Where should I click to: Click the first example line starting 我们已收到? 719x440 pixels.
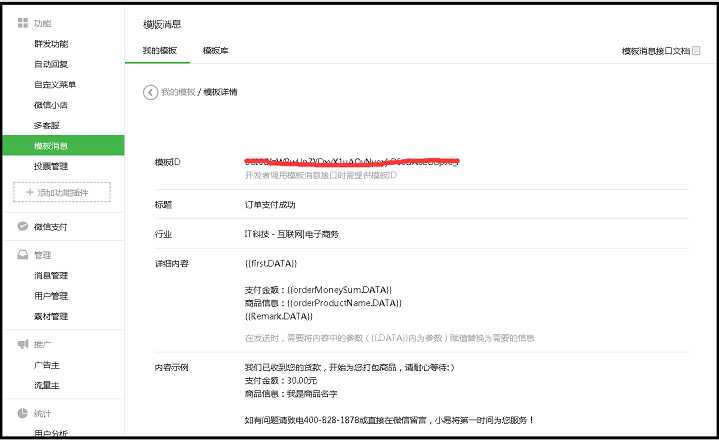[349, 368]
